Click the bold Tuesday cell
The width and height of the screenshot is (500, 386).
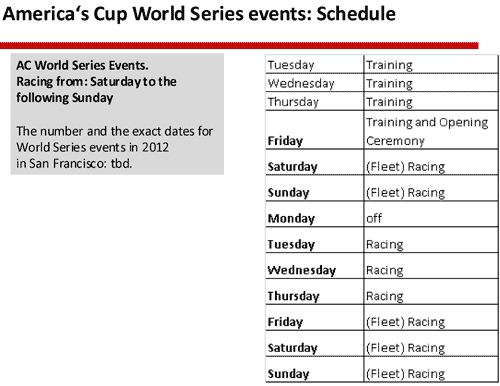315,240
